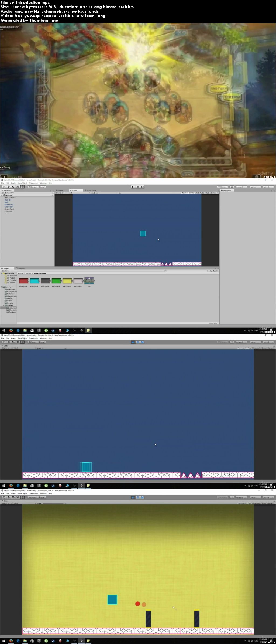The width and height of the screenshot is (276, 644).
Task: Open the cloud services icon in the Hierarchy-panel frame
Action: [232, 187]
